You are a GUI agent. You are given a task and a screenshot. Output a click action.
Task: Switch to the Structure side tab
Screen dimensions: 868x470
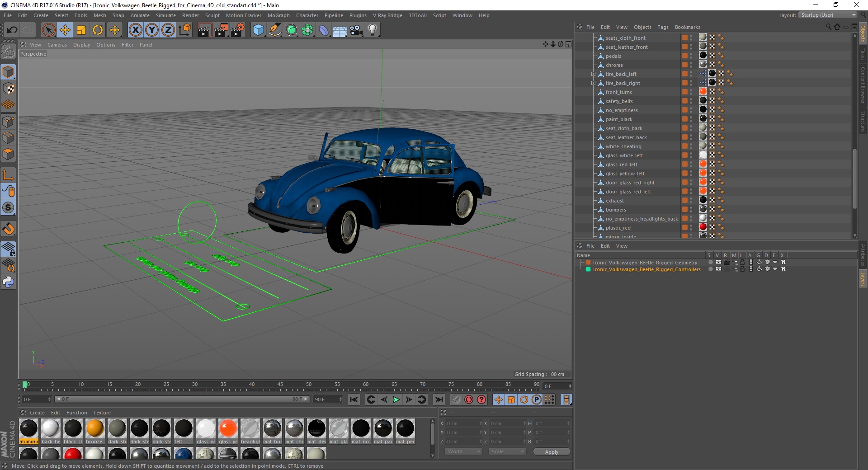(863, 121)
